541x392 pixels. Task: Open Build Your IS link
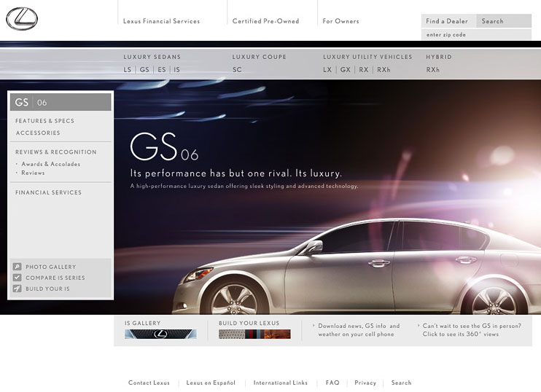tap(47, 289)
